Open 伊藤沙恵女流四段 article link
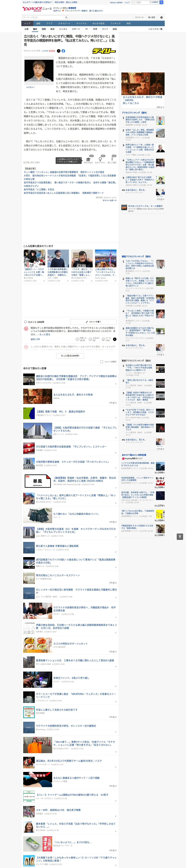This screenshot has width=186, height=868. pos(76,626)
